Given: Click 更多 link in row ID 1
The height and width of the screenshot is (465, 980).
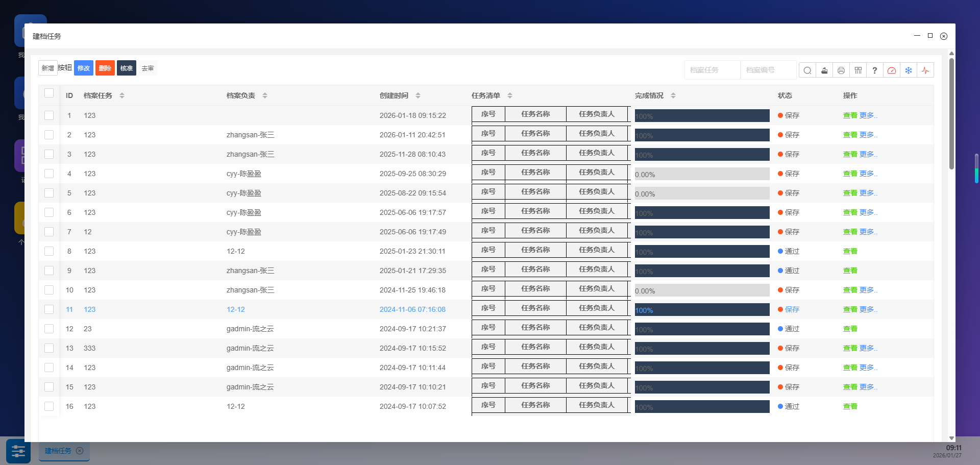Looking at the screenshot, I should [868, 115].
